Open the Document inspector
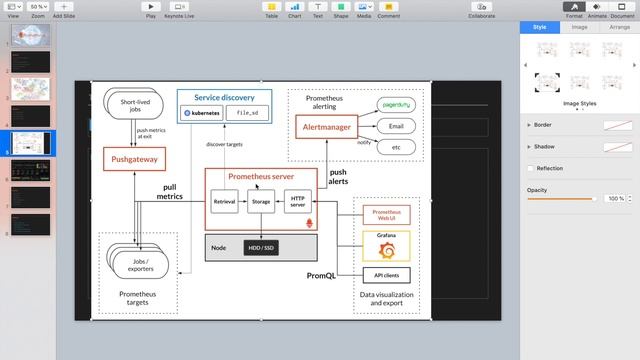640x360 pixels. point(622,7)
